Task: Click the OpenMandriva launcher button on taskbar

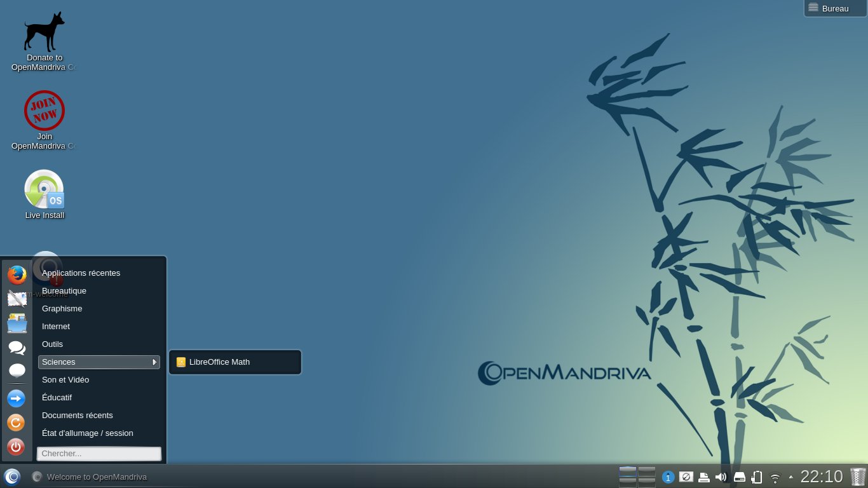Action: [x=12, y=477]
